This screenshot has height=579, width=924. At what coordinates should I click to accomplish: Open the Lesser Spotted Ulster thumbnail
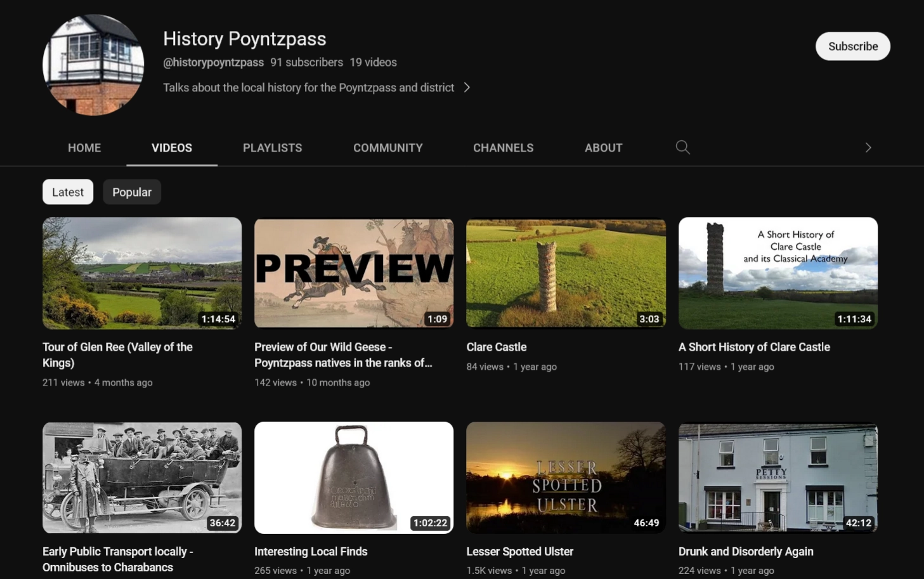point(566,477)
